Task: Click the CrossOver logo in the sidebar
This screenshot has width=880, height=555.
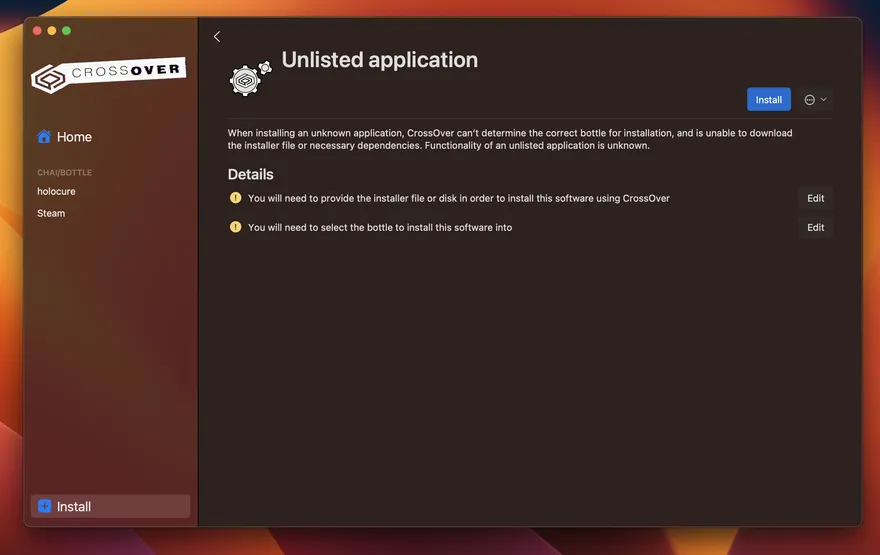Action: [108, 74]
